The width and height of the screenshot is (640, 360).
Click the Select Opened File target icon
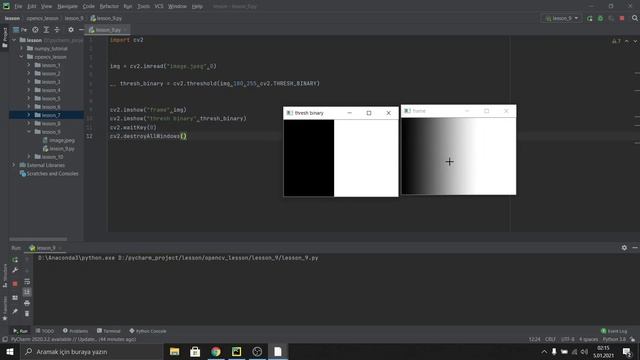click(x=36, y=30)
